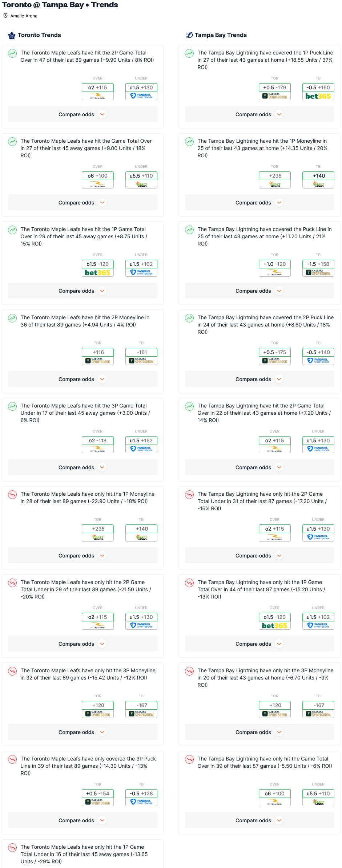Click the Toronto Trends heading
Image resolution: width=342 pixels, height=868 pixels.
tap(39, 35)
